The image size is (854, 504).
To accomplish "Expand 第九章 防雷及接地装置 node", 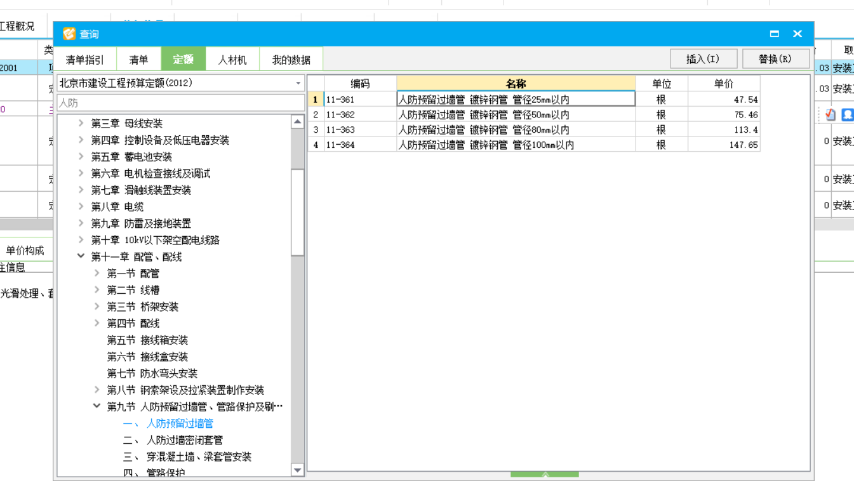I will (x=81, y=223).
